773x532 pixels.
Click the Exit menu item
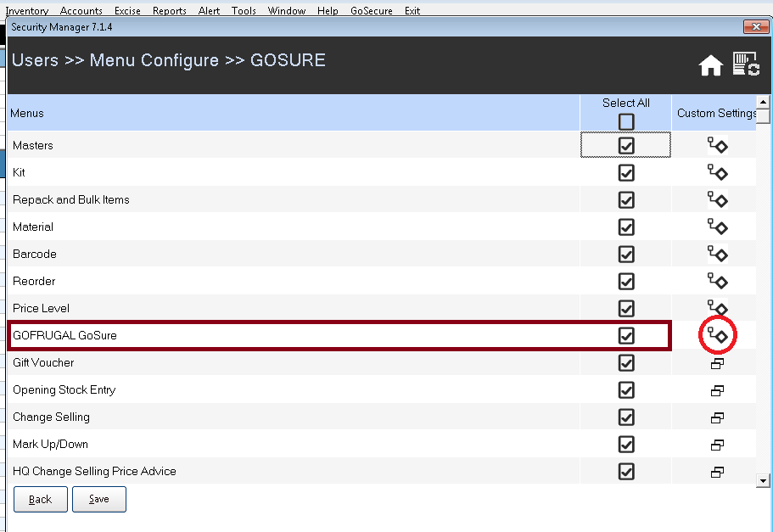pos(412,10)
